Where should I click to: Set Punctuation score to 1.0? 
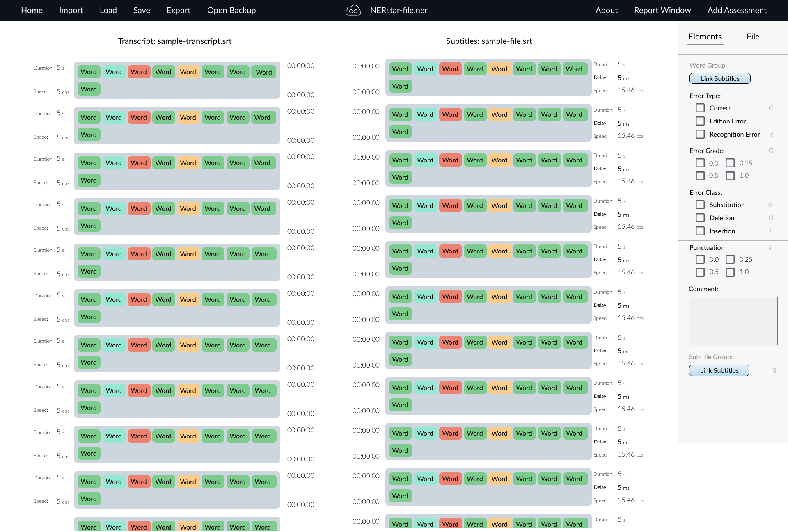pyautogui.click(x=730, y=272)
